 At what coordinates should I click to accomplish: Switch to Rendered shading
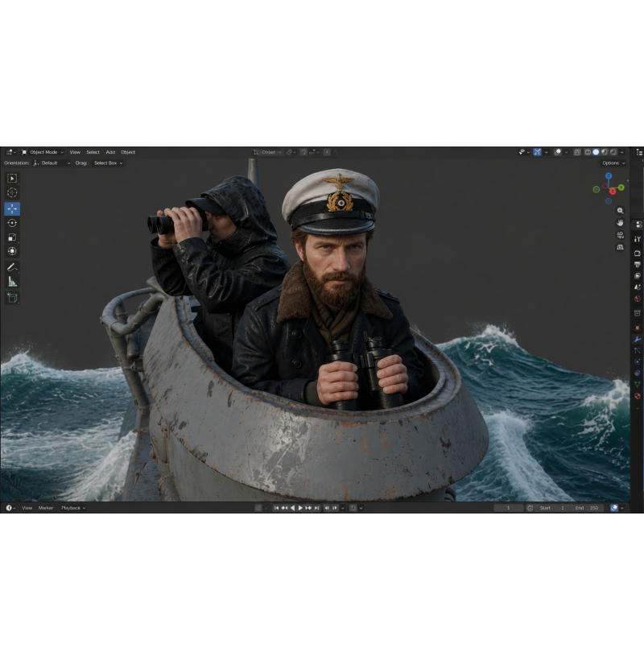(x=613, y=152)
